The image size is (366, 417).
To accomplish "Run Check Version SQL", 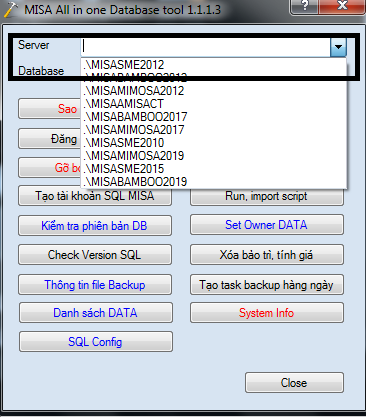I will click(x=95, y=255).
